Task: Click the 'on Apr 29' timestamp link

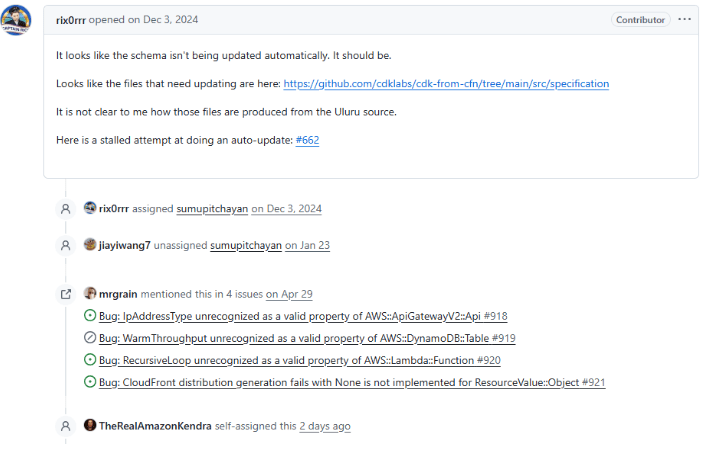Action: (289, 294)
